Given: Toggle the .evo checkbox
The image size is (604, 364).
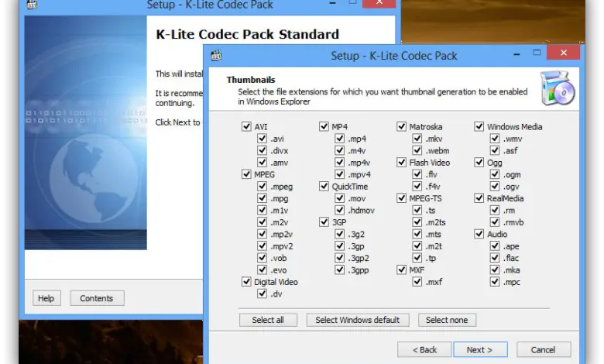Looking at the screenshot, I should (263, 270).
